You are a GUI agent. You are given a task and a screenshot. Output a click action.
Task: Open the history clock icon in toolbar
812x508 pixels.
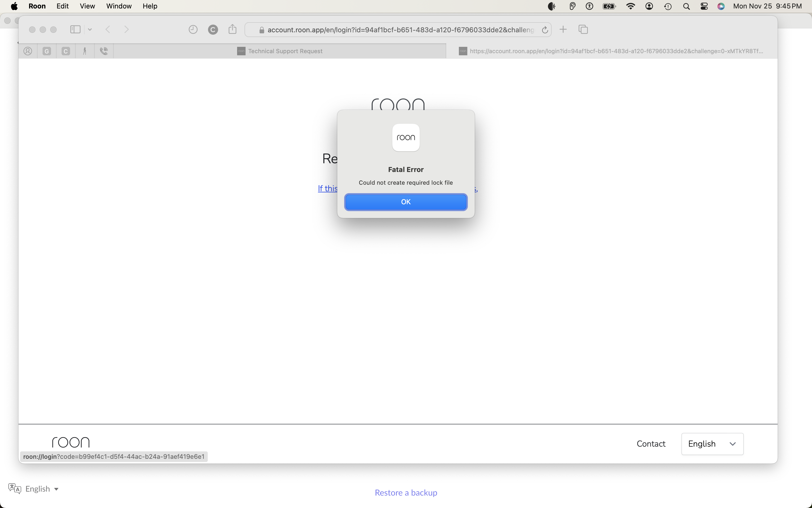point(193,30)
